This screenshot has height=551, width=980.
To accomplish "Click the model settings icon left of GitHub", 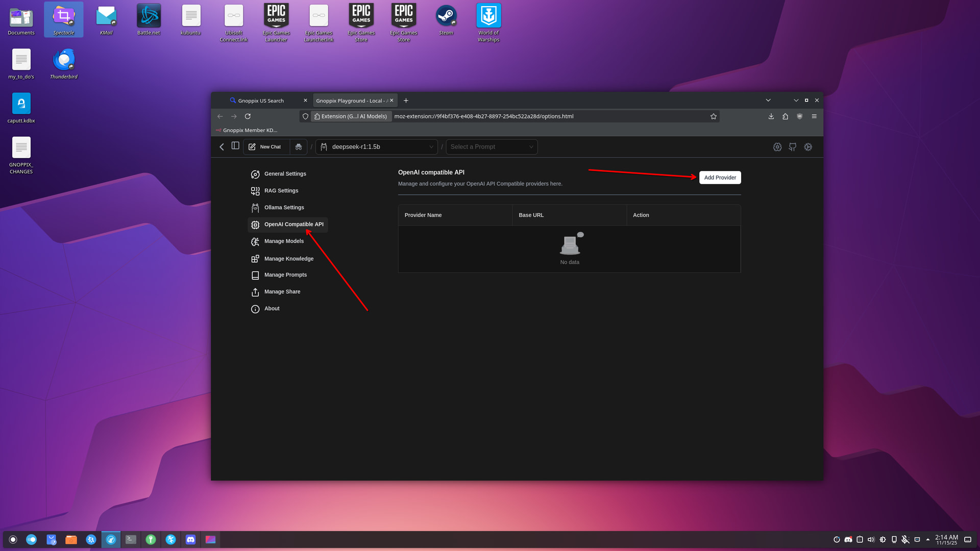I will tap(777, 147).
